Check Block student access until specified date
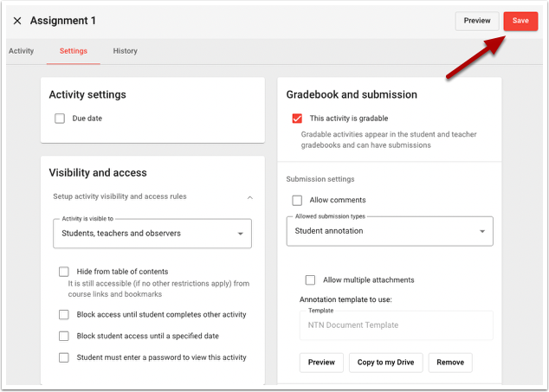This screenshot has width=549, height=392. coord(64,336)
